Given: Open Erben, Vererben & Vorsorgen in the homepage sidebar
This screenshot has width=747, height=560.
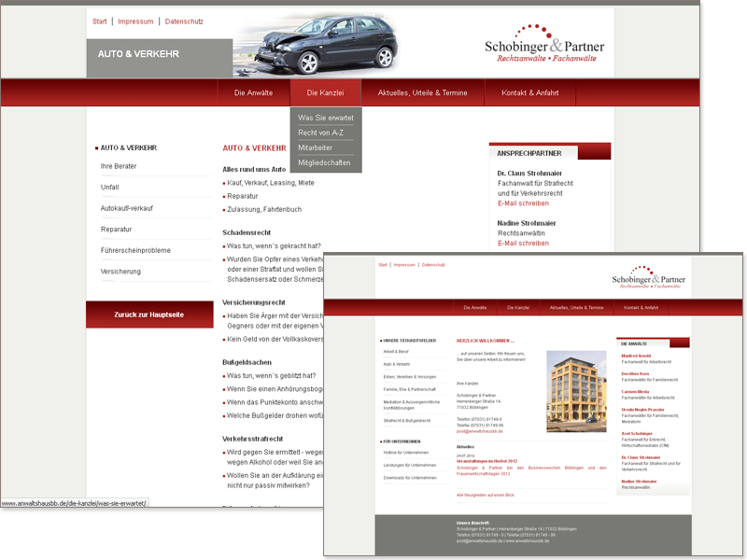Looking at the screenshot, I should (x=410, y=377).
